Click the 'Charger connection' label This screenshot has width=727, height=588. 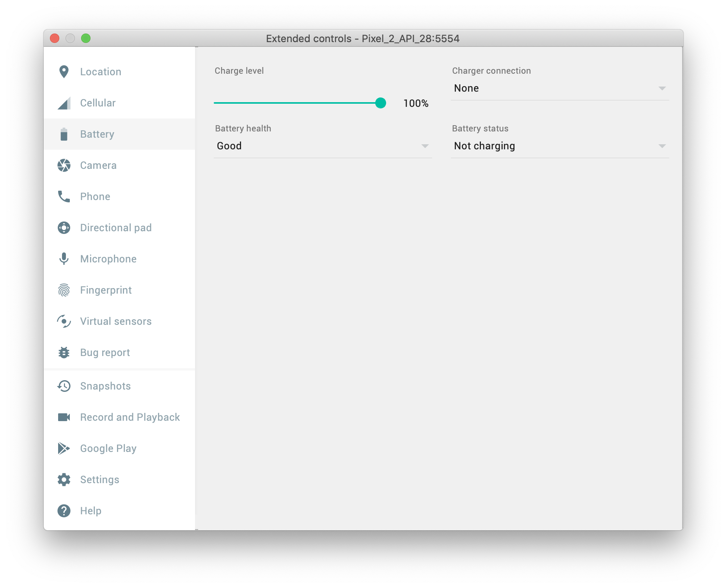tap(491, 71)
